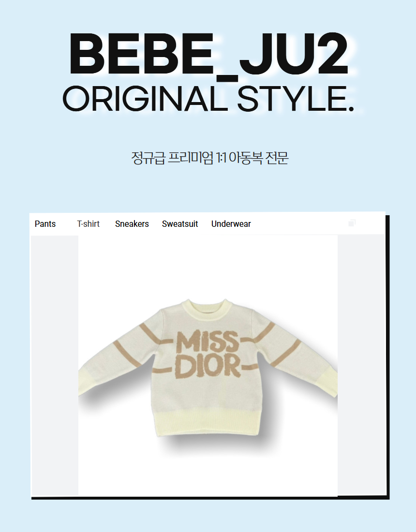
Task: Click the Korean tagline beneath the heading
Action: click(210, 158)
